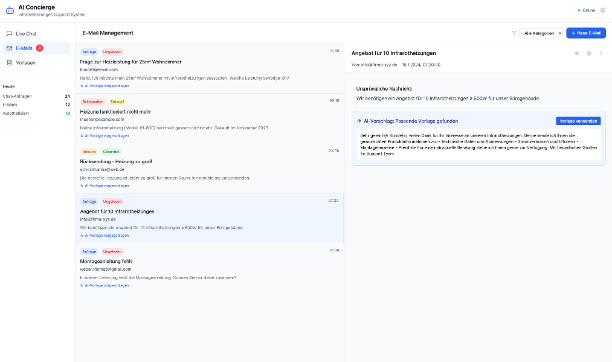Image resolution: width=612 pixels, height=362 pixels.
Task: Click the reply/compose icon in email header
Action: click(589, 53)
